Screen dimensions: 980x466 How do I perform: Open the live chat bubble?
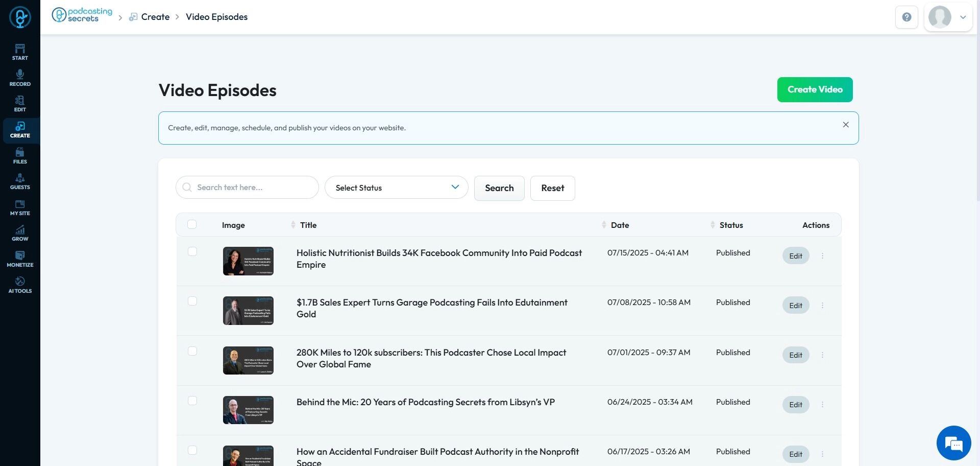click(953, 443)
